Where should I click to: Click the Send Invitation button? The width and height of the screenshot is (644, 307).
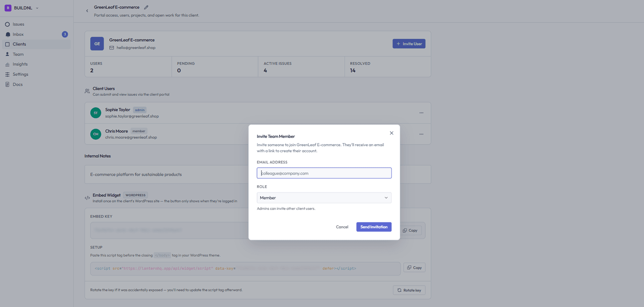374,227
